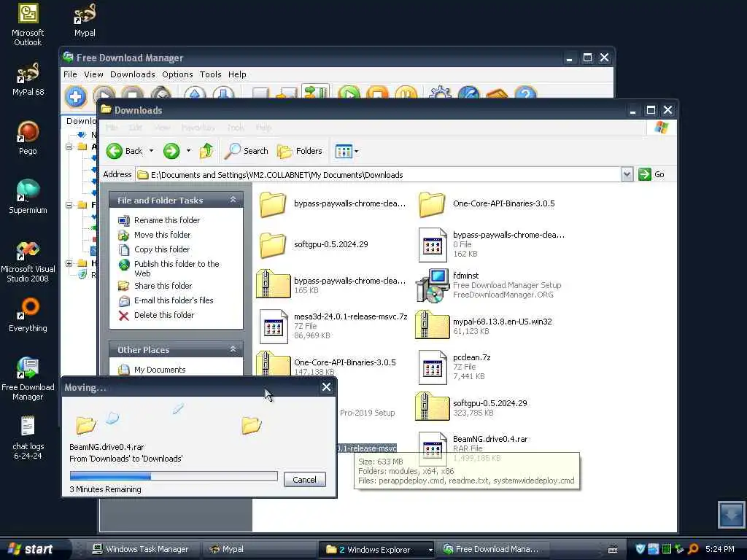Click E-mail this folder's files link
Viewport: 747px width, 560px height.
coord(174,300)
